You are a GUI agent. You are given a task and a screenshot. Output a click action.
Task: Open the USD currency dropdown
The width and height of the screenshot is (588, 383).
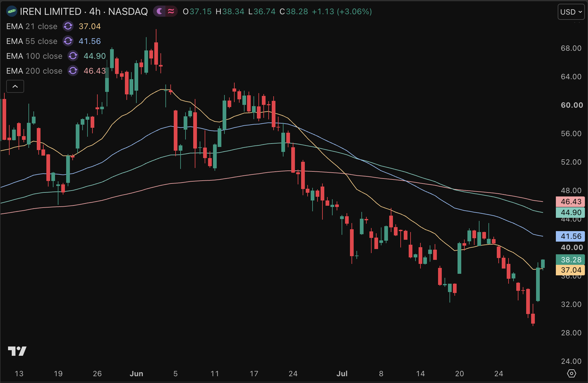click(571, 12)
